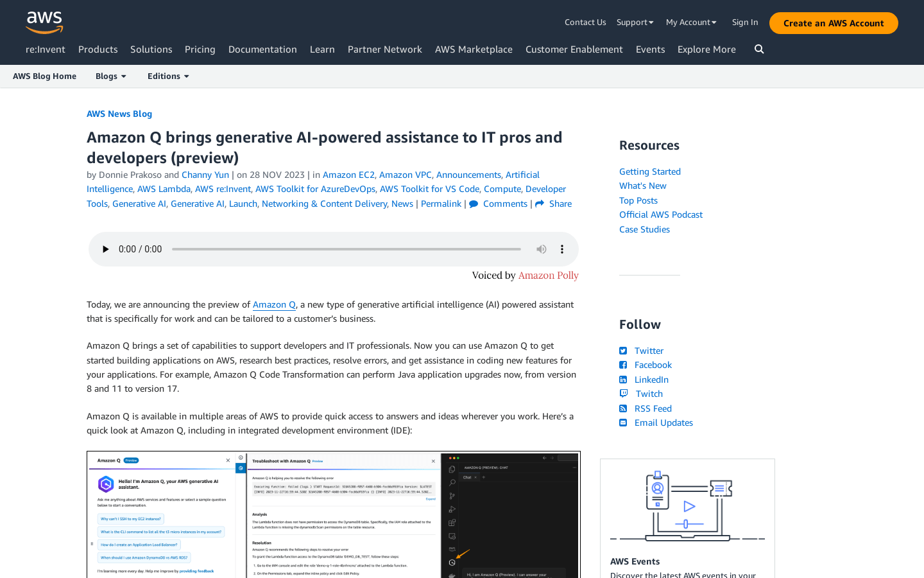The width and height of the screenshot is (924, 578).
Task: Go to AWS Marketplace in navigation
Action: [474, 49]
